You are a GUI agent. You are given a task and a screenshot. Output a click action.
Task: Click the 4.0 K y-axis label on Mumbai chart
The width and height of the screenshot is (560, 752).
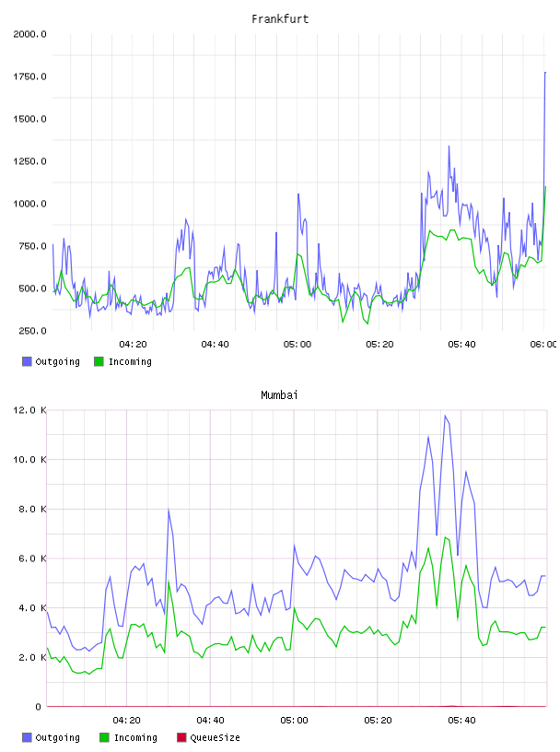click(x=32, y=607)
